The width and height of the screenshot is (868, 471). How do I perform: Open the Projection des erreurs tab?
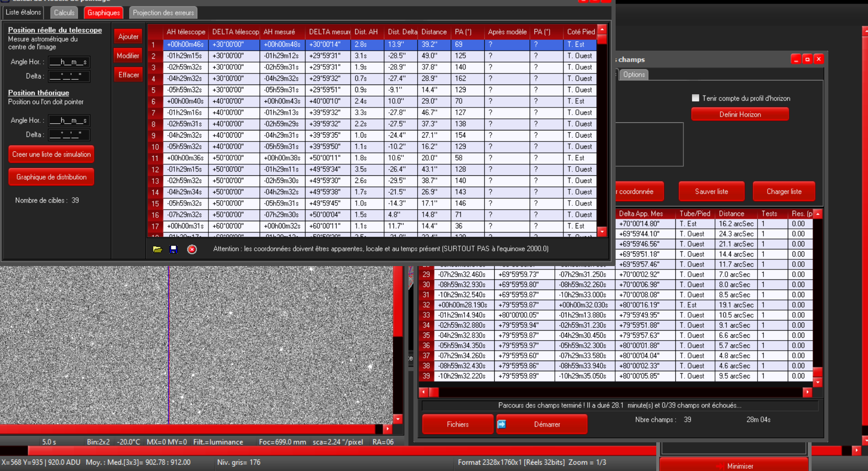[163, 13]
